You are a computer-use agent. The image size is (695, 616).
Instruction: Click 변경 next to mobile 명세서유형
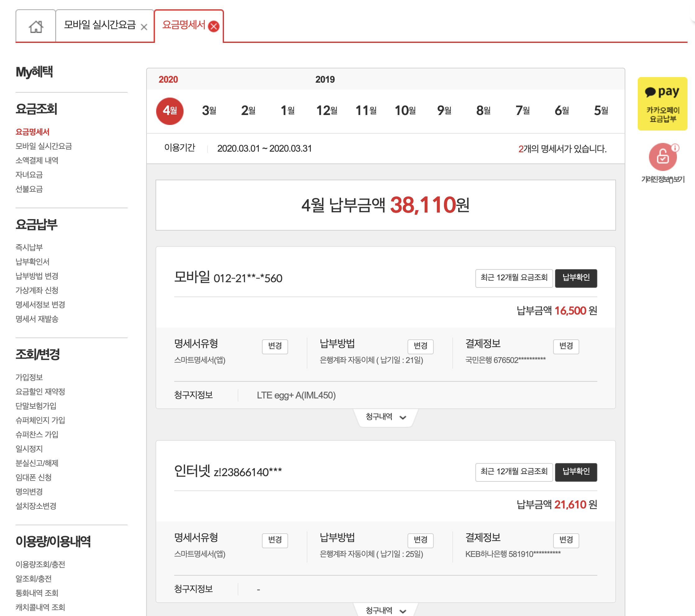(275, 346)
